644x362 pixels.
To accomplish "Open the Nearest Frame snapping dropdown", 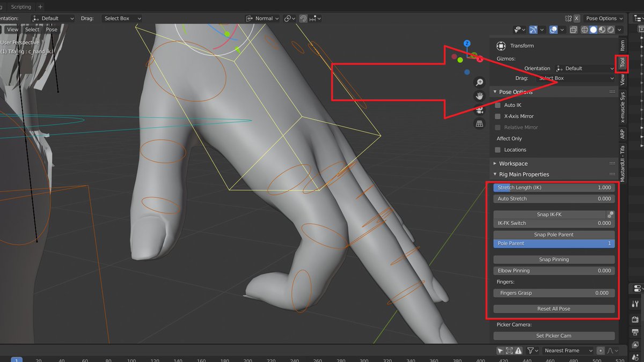I will click(x=567, y=350).
